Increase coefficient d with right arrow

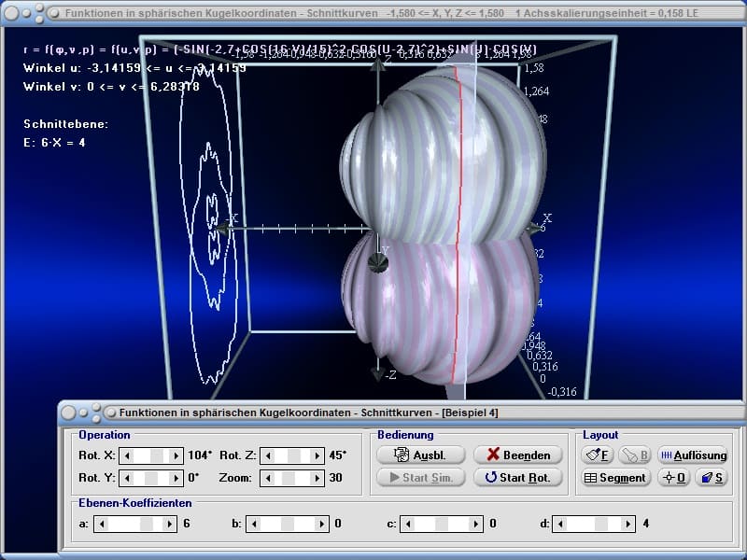tap(627, 525)
